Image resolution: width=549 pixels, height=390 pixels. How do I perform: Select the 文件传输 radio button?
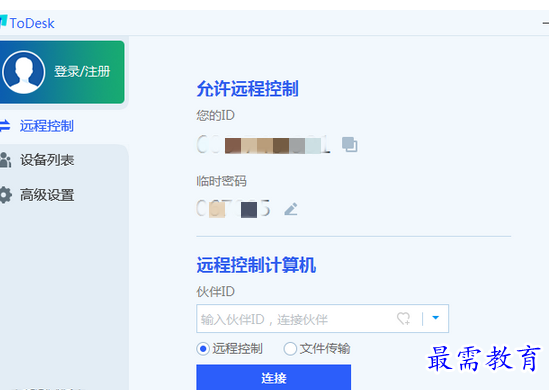tap(290, 349)
